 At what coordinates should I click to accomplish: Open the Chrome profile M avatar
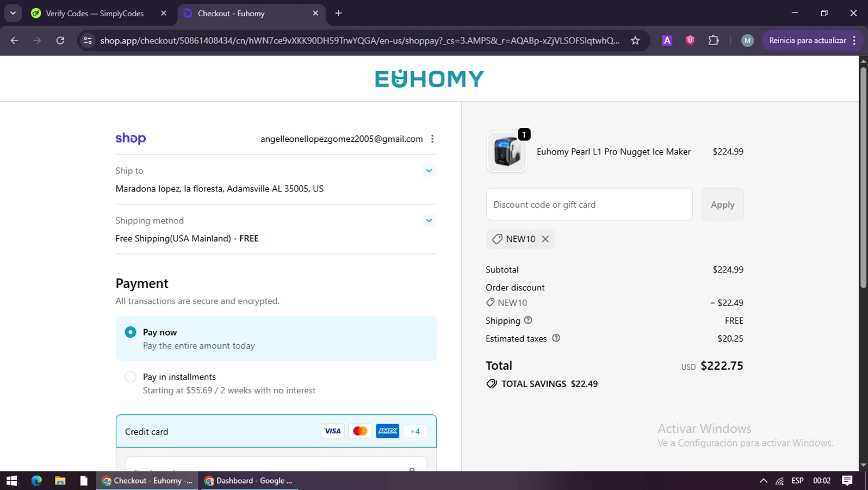(748, 40)
